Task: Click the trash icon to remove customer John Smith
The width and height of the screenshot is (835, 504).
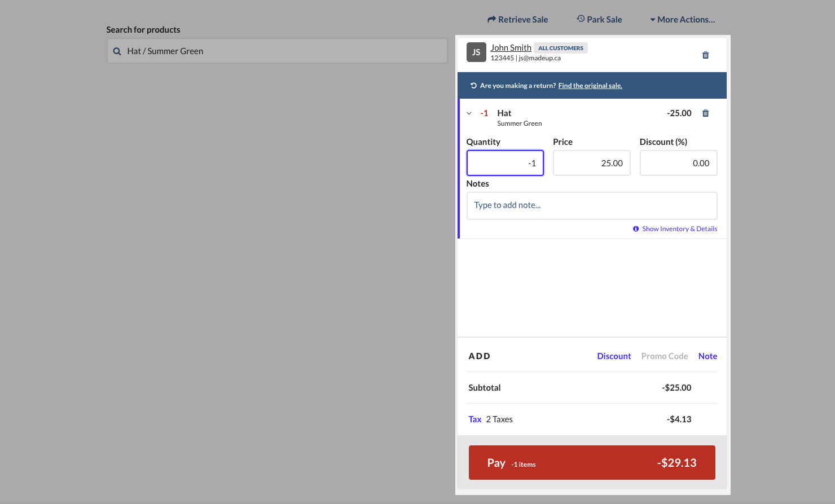Action: point(705,55)
